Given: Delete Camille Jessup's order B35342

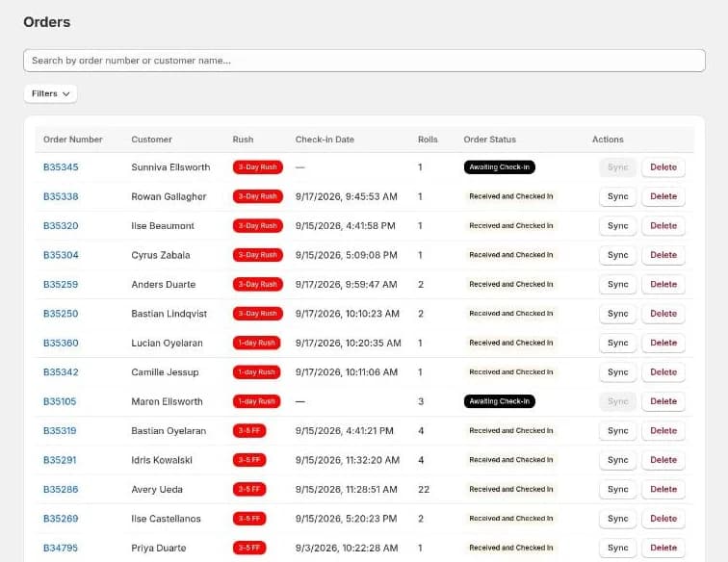Looking at the screenshot, I should point(663,372).
